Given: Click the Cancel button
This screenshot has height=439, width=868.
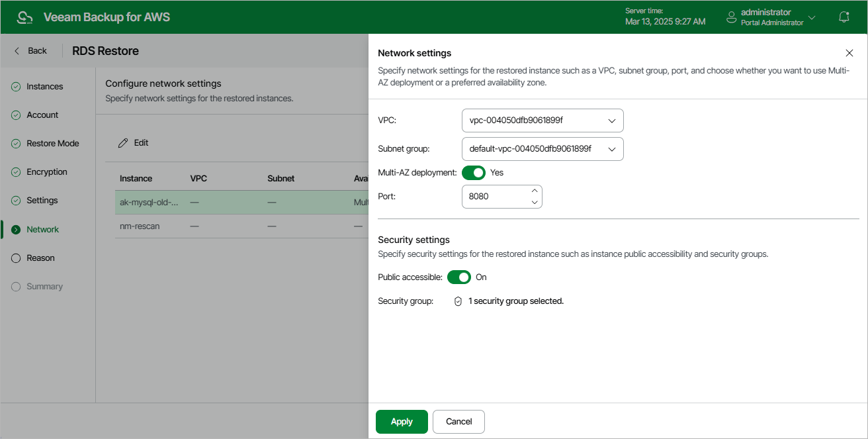Looking at the screenshot, I should (458, 422).
